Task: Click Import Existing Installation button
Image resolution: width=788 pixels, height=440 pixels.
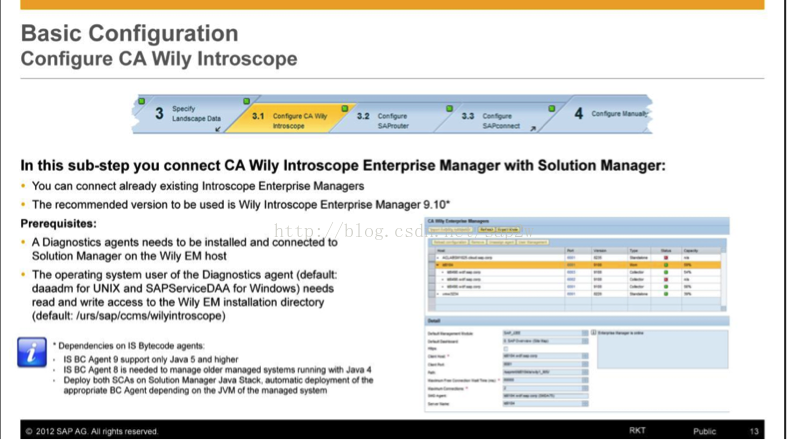Action: [450, 230]
